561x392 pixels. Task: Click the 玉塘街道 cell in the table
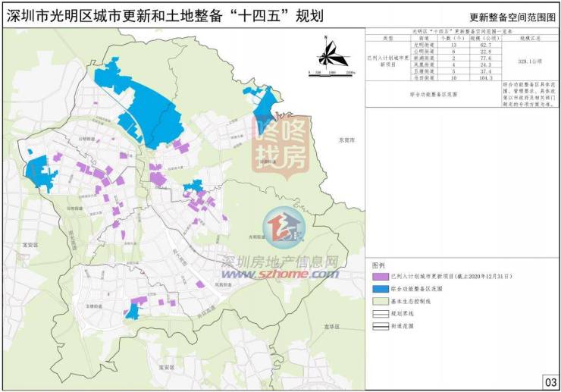pos(424,71)
